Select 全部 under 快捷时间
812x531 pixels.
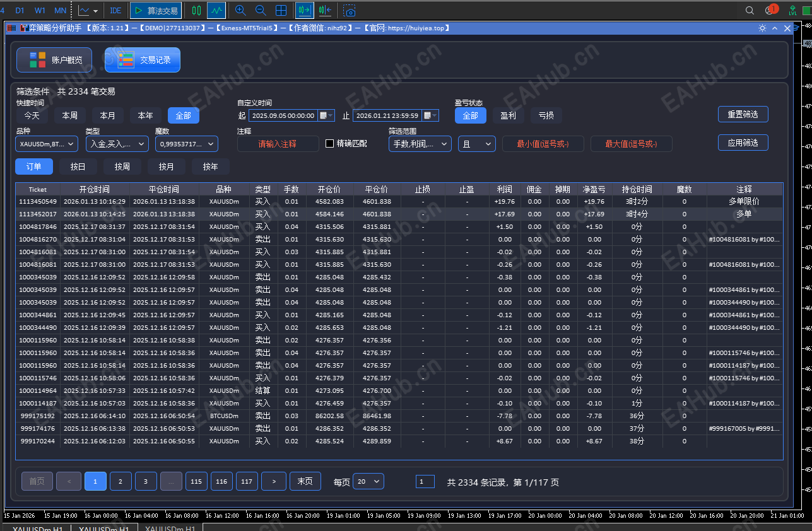(184, 115)
